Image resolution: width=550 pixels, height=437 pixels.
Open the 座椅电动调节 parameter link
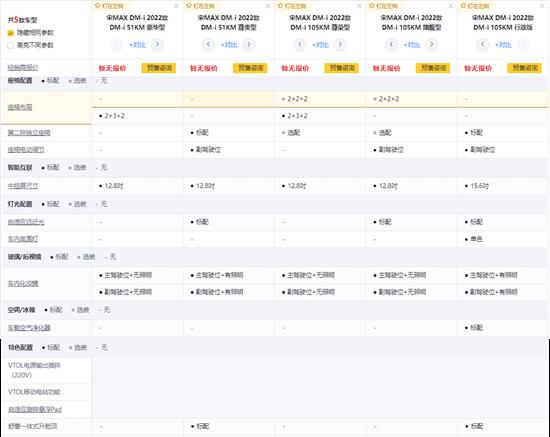click(x=26, y=150)
